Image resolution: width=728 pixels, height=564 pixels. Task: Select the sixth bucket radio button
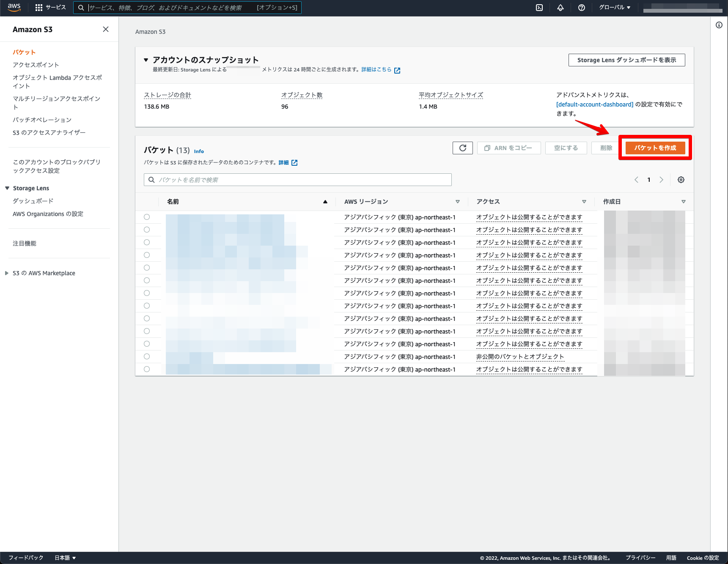[x=147, y=280]
